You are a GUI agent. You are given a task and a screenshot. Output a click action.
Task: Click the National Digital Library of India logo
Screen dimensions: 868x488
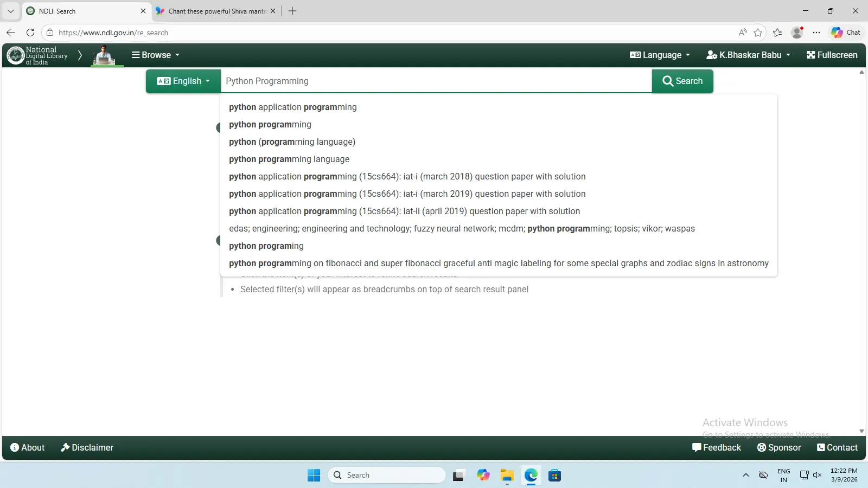(37, 55)
